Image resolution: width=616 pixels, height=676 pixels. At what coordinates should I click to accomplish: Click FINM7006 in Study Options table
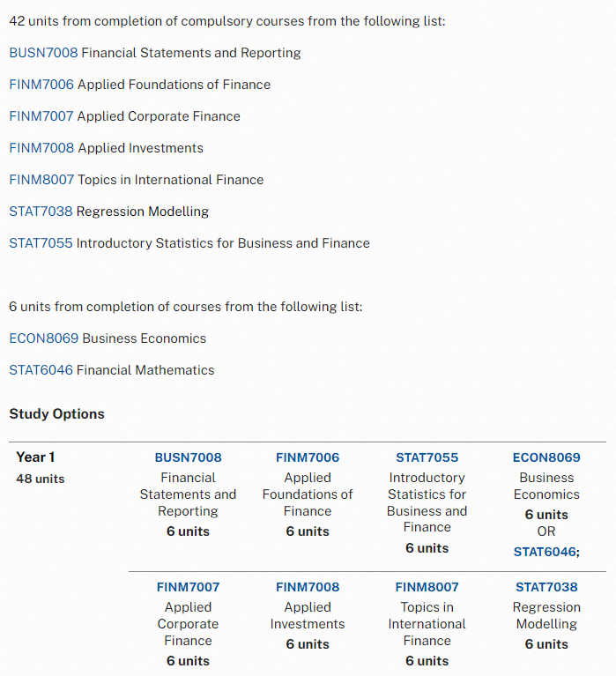[x=308, y=457]
